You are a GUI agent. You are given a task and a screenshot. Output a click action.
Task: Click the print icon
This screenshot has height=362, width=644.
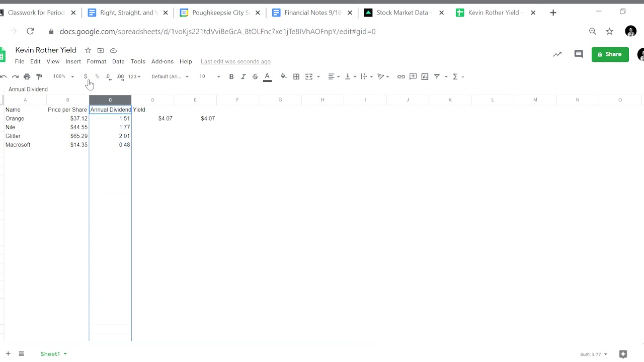pyautogui.click(x=27, y=76)
